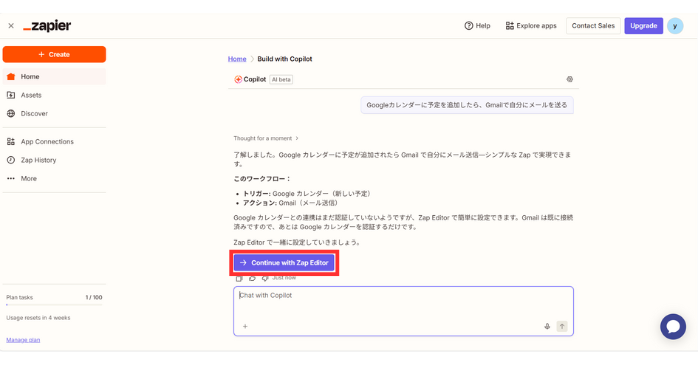Click the purple Upgrade button

(644, 26)
